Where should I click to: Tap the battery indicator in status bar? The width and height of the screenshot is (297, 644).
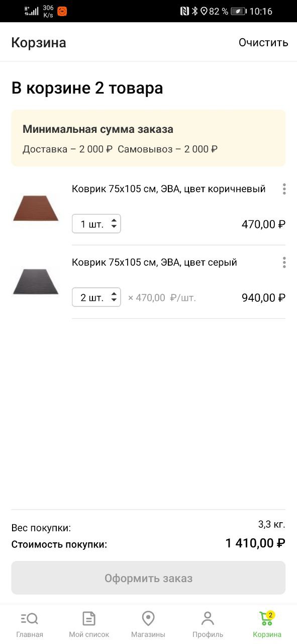point(238,11)
